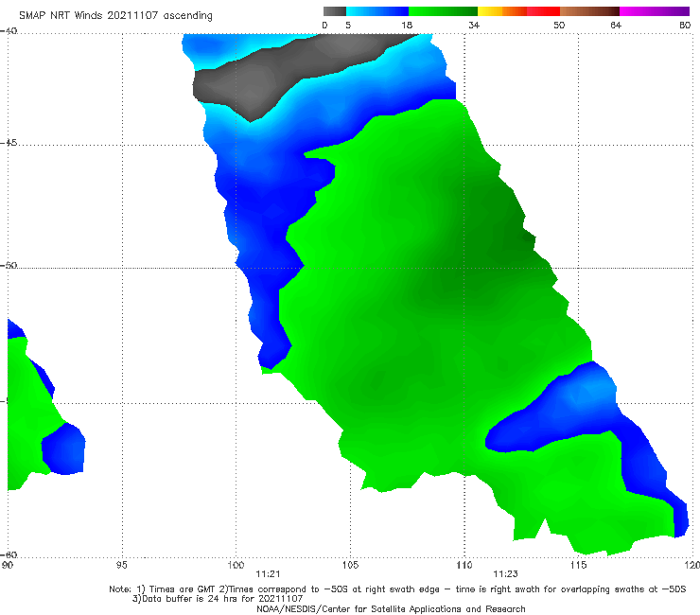The height and width of the screenshot is (615, 700).
Task: Click the green 18-34 segment of the color bar
Action: (443, 11)
